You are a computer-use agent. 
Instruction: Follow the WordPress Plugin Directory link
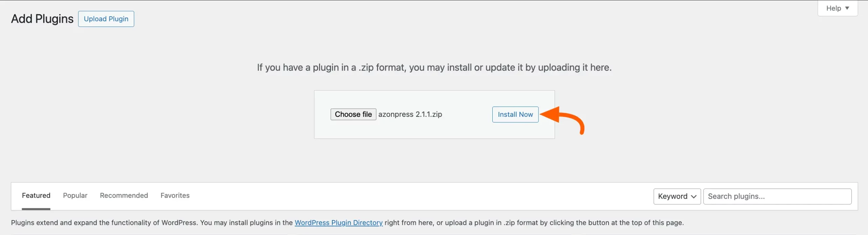(x=339, y=223)
